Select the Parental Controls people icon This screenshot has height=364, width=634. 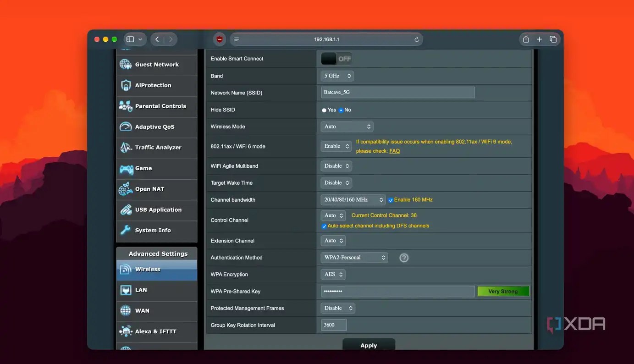126,106
